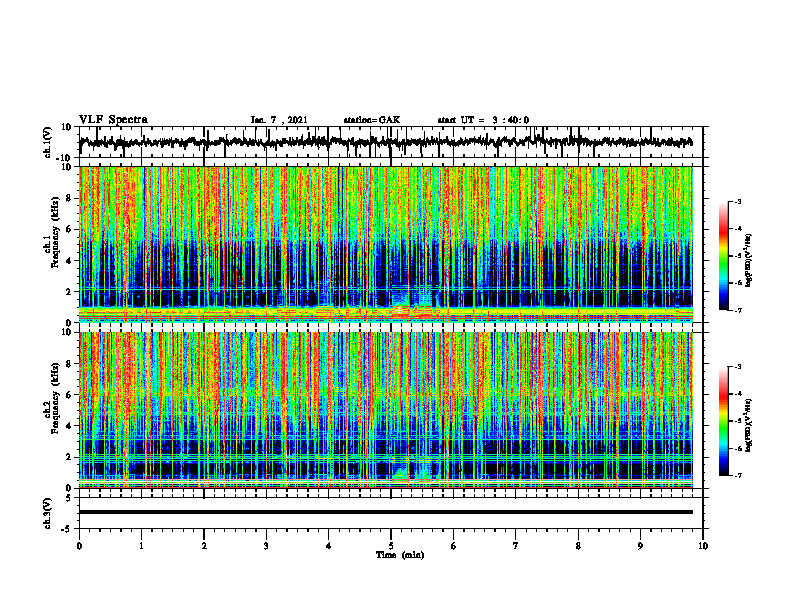Click the "ch.1(V)" waveform axis label
Viewport: 792px width, 612px height.
48,142
